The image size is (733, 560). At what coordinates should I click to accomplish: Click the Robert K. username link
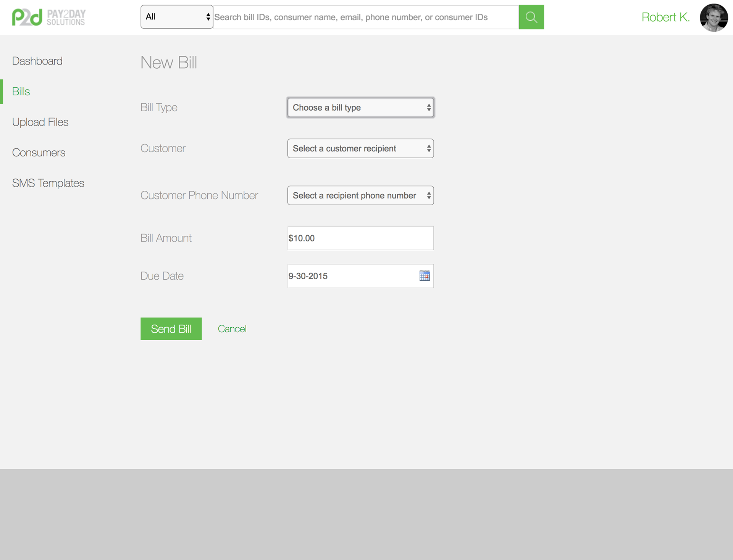[x=665, y=17]
